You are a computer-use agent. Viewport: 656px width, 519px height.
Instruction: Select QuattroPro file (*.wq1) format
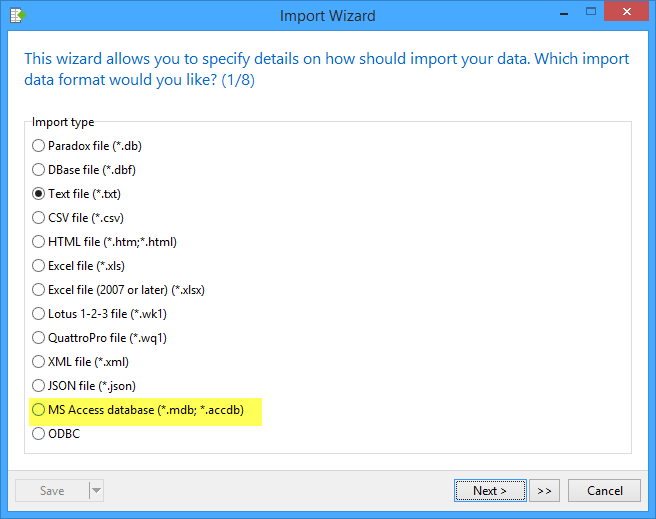point(39,338)
